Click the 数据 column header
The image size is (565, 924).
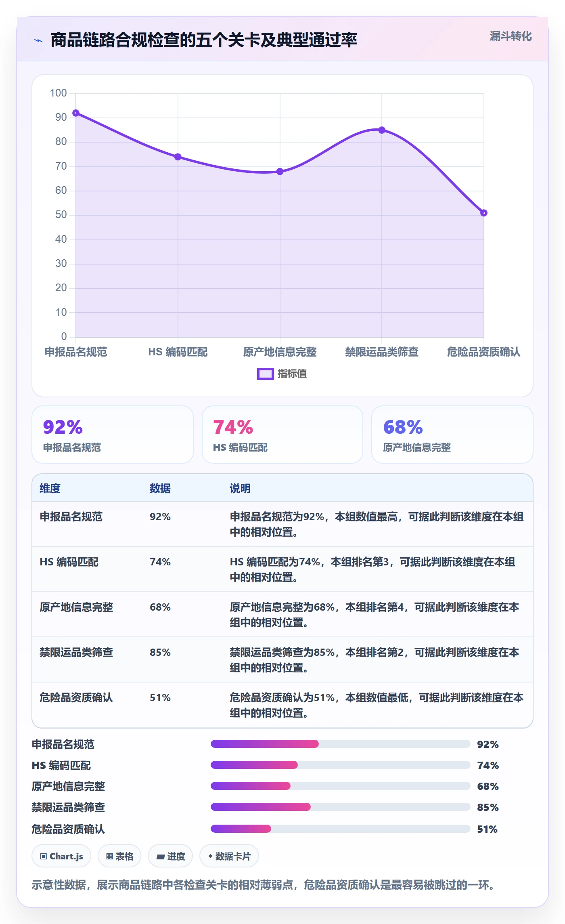160,488
